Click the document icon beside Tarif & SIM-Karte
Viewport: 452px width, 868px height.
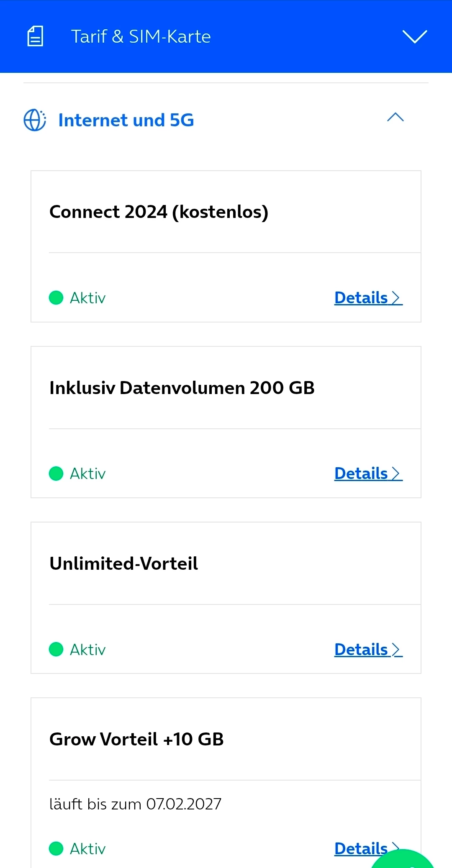point(35,36)
